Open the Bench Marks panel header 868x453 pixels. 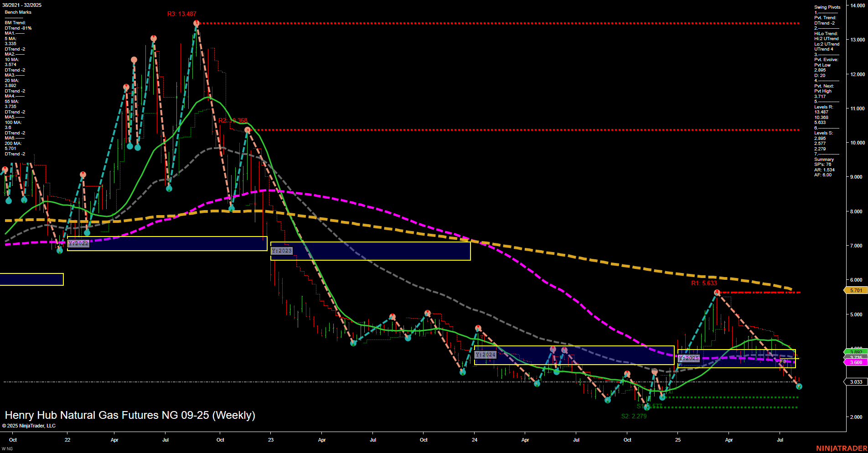(x=18, y=12)
